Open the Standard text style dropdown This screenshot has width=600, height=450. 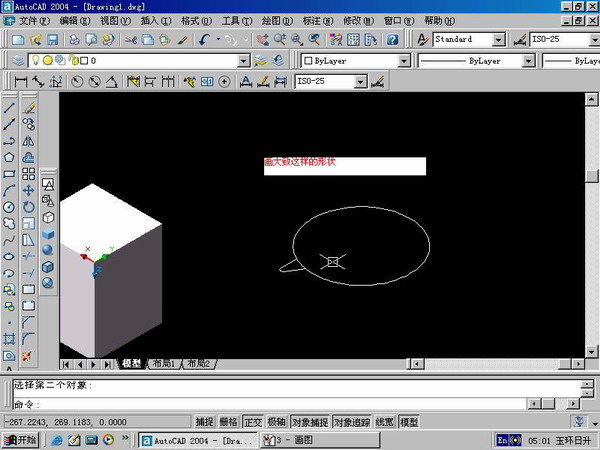point(498,39)
